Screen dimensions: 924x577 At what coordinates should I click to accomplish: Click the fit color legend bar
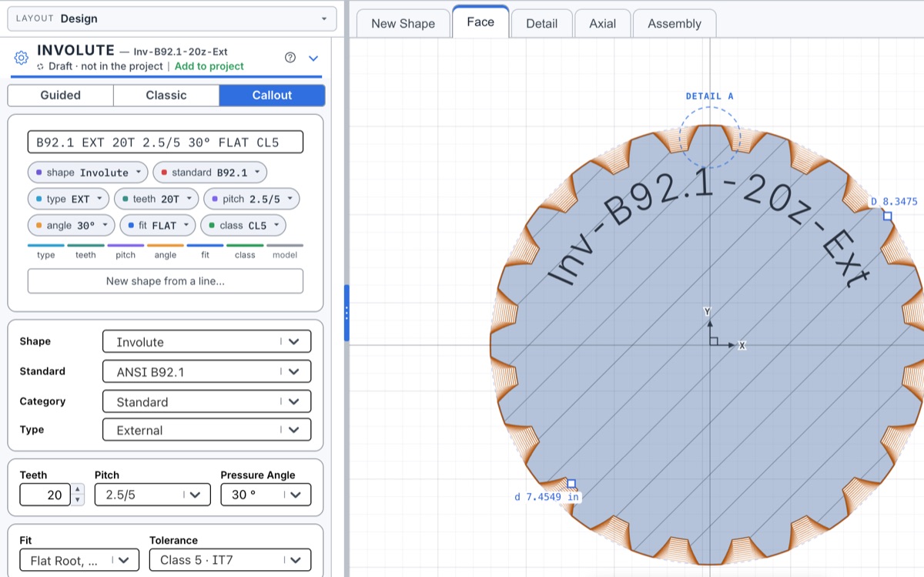coord(205,246)
